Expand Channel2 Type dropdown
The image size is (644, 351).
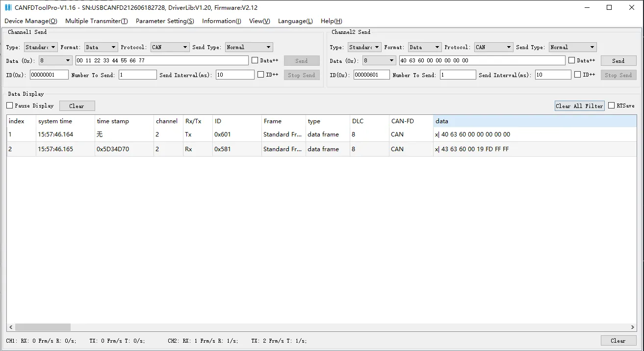click(364, 47)
